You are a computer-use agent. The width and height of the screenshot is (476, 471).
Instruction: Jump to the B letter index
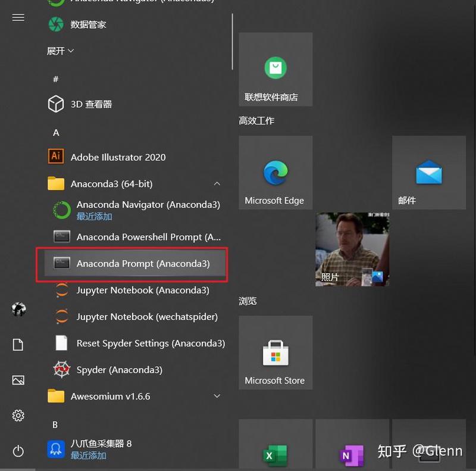coord(55,425)
